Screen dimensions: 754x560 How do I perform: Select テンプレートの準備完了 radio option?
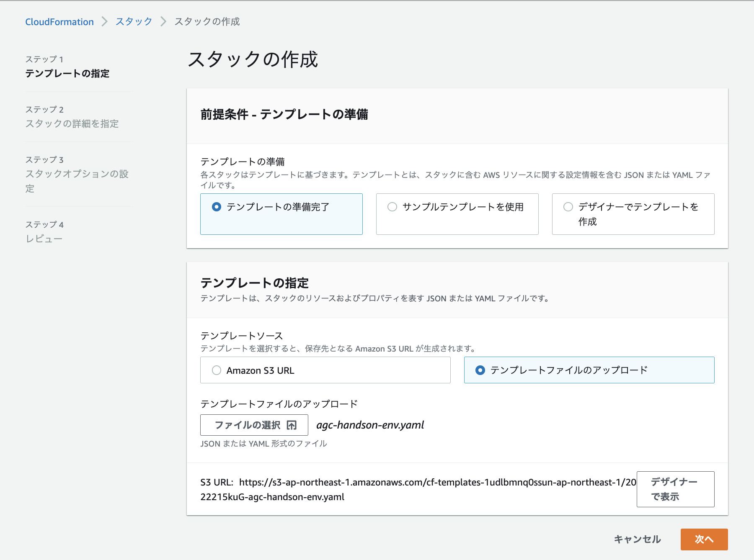tap(281, 214)
